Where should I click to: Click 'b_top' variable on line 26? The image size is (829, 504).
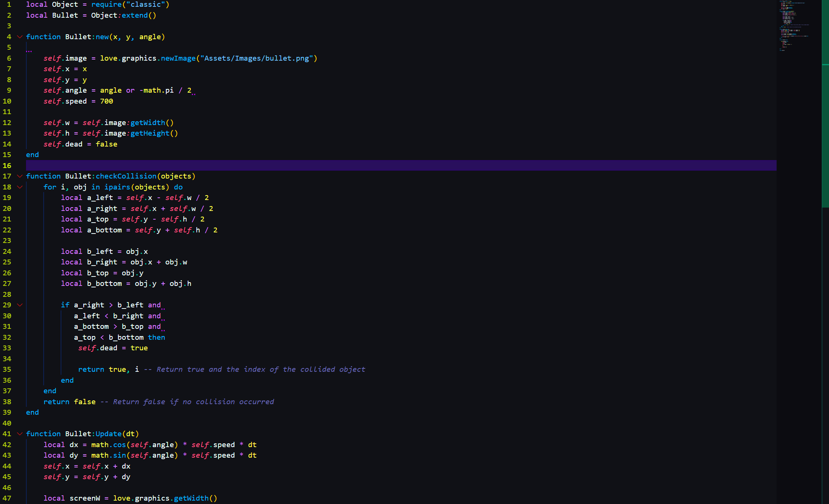98,273
